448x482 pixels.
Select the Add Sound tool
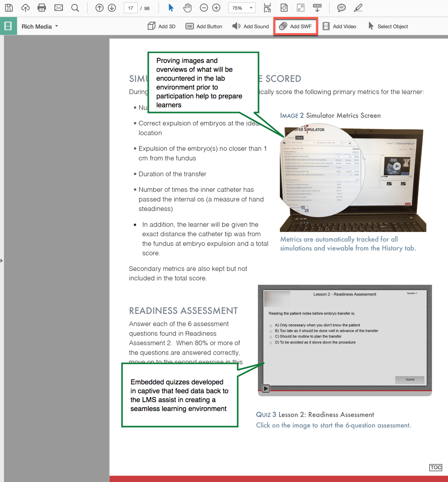point(250,26)
